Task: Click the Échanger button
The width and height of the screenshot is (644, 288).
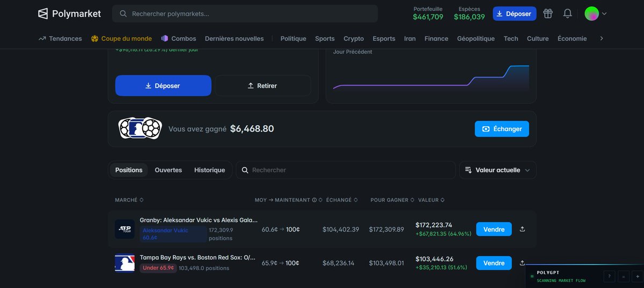Action: (x=502, y=129)
